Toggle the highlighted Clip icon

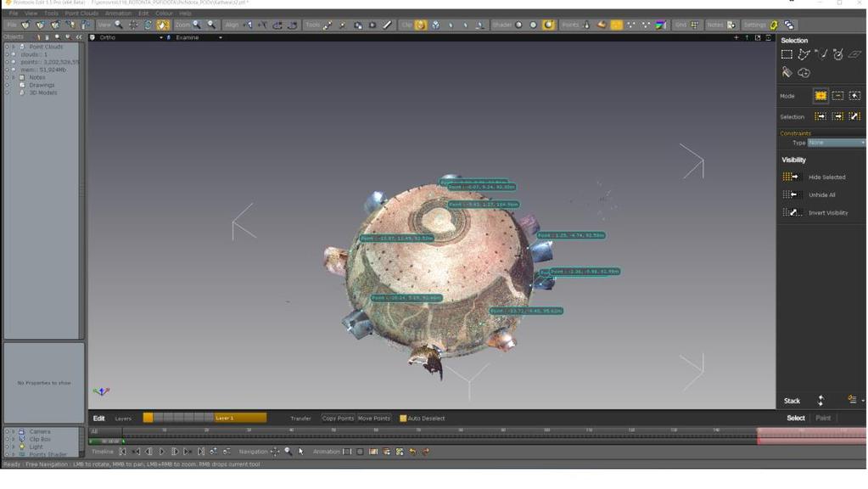421,25
